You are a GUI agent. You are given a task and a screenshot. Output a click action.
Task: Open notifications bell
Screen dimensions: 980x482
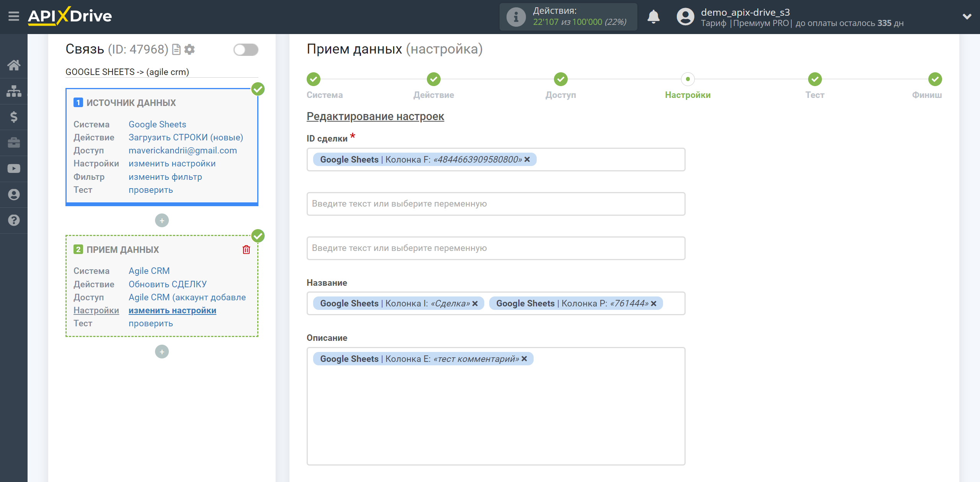pos(653,17)
